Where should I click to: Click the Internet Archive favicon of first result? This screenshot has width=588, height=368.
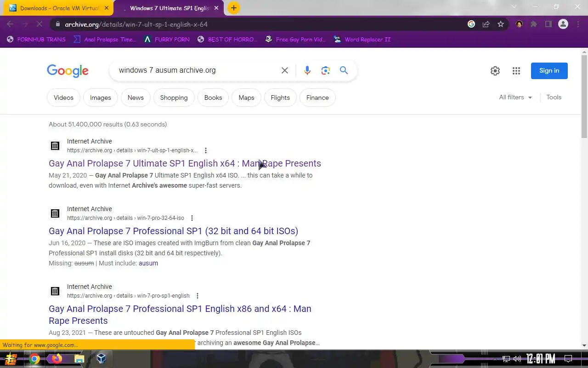click(x=55, y=146)
